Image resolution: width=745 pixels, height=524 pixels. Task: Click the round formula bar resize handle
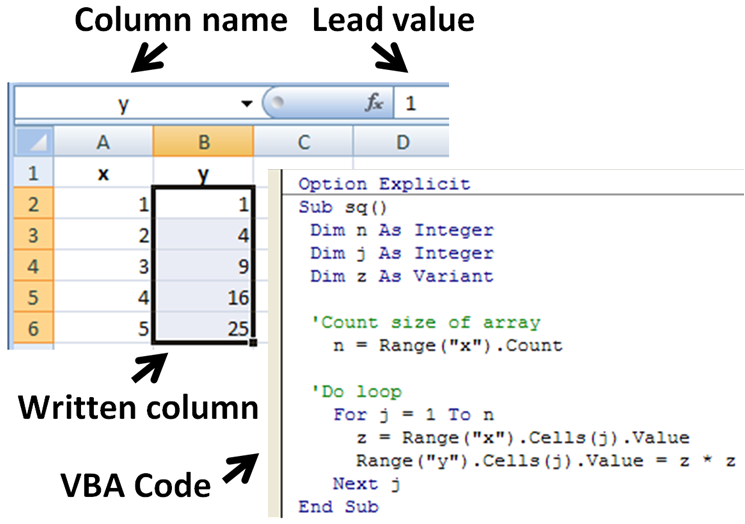(278, 104)
